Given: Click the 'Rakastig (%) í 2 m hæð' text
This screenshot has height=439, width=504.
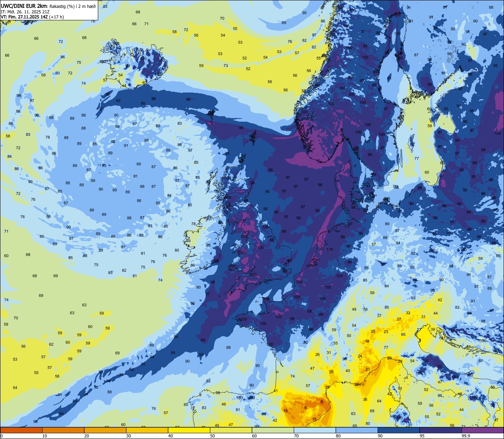Looking at the screenshot, I should (72, 6).
